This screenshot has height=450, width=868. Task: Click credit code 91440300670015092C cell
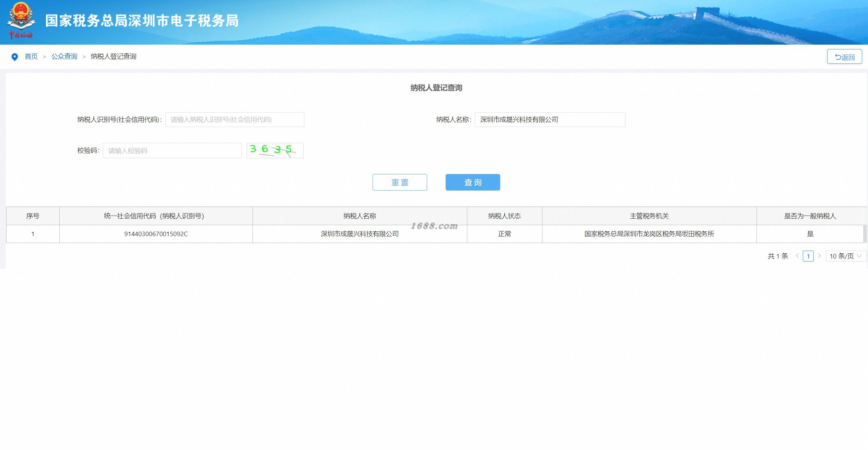156,234
